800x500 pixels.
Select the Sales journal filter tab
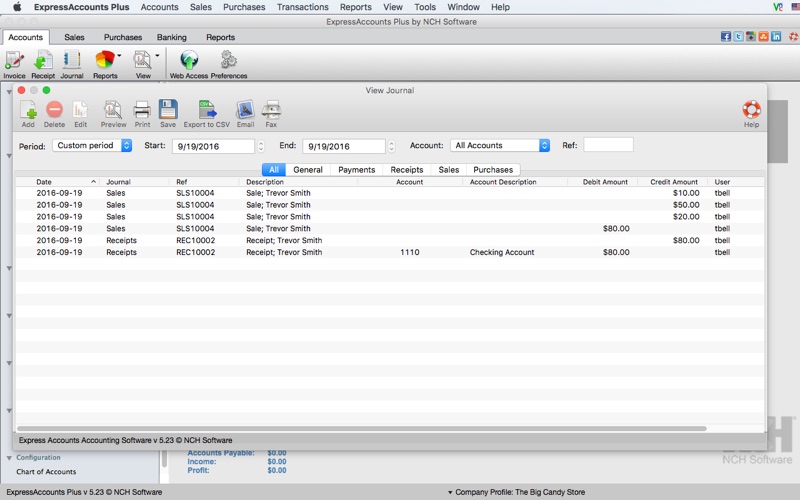(x=448, y=169)
